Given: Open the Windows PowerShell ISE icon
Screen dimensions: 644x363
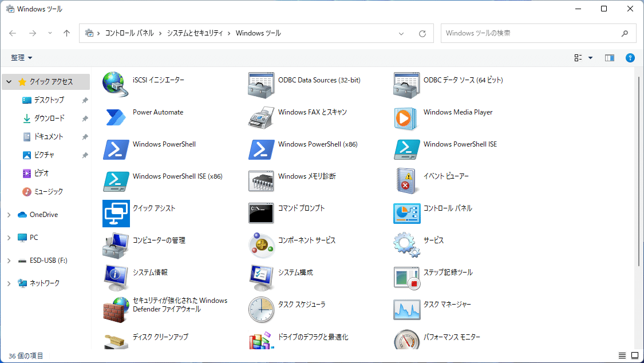Looking at the screenshot, I should [x=406, y=149].
